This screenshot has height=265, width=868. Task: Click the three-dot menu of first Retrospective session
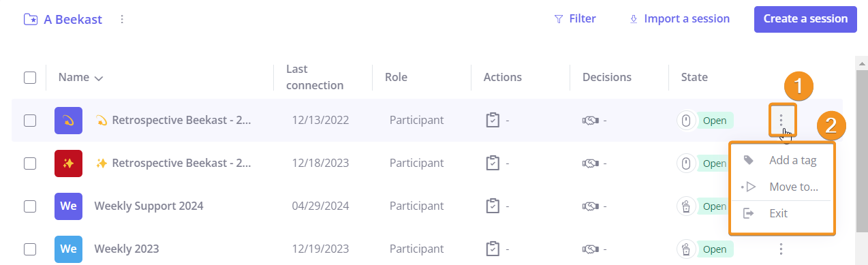click(x=781, y=121)
